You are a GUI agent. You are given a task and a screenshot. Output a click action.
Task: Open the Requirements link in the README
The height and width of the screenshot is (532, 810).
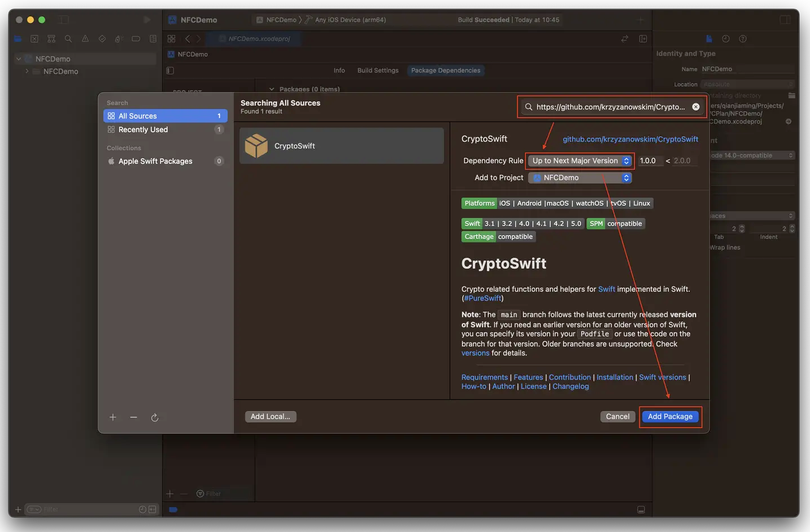pyautogui.click(x=485, y=377)
